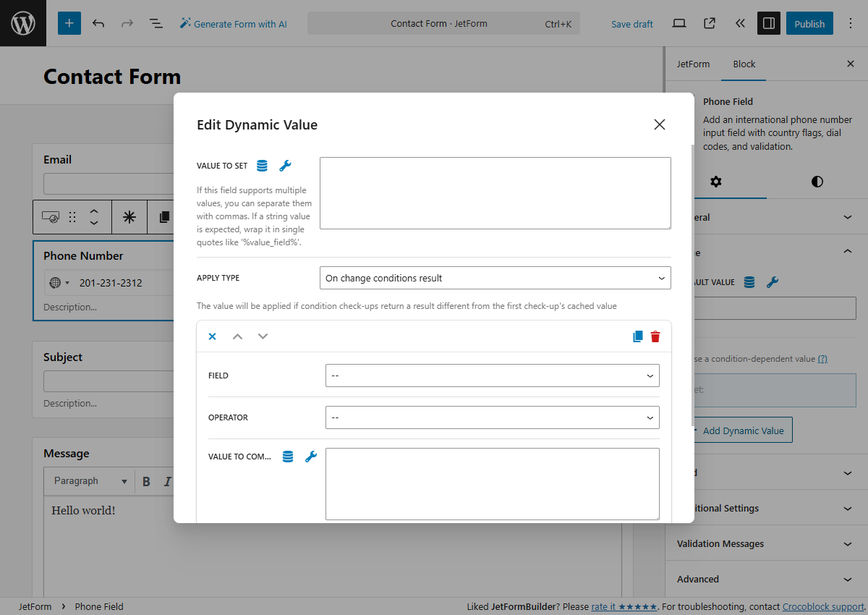
Task: Expand the Additional Settings panel chevron
Action: coord(848,509)
